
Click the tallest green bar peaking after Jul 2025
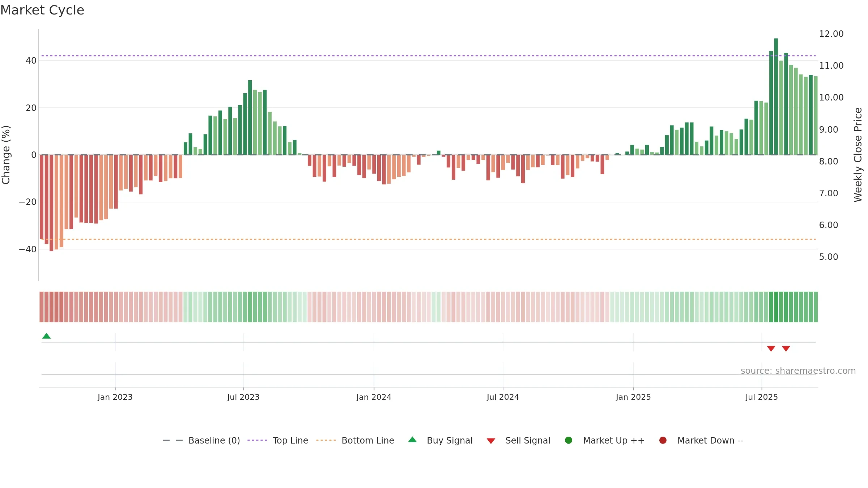(x=776, y=97)
